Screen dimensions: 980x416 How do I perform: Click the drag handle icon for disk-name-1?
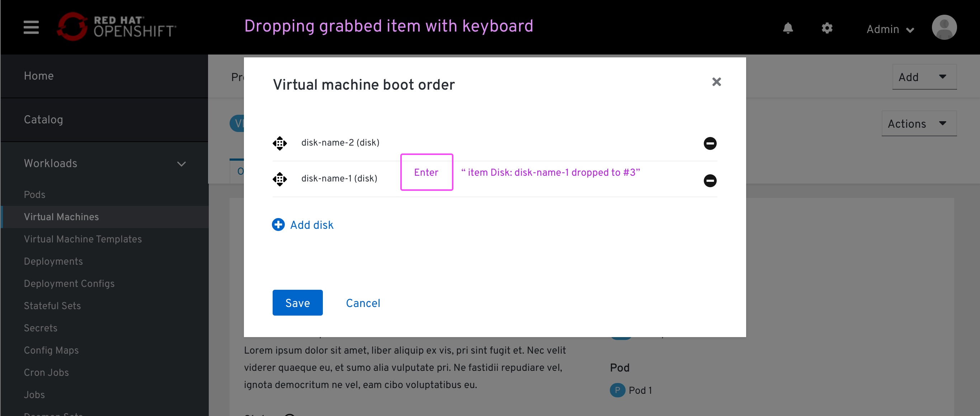(280, 179)
